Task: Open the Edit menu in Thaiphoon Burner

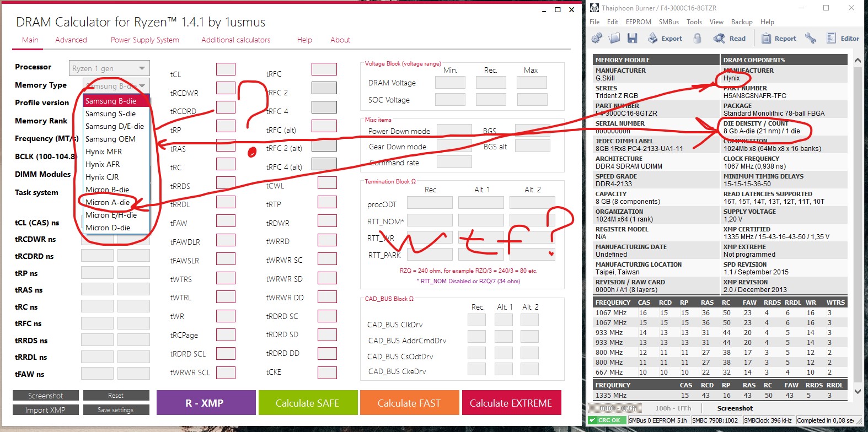Action: (613, 22)
